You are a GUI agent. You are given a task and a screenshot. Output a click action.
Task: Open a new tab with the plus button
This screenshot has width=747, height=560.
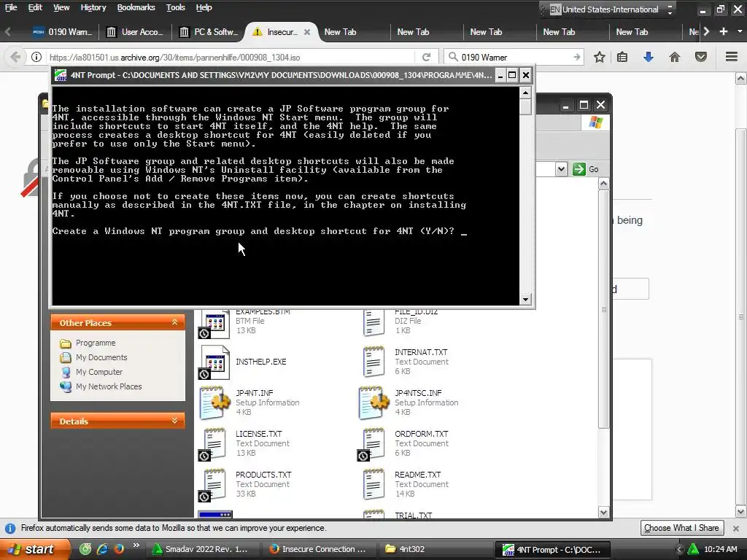pyautogui.click(x=724, y=31)
